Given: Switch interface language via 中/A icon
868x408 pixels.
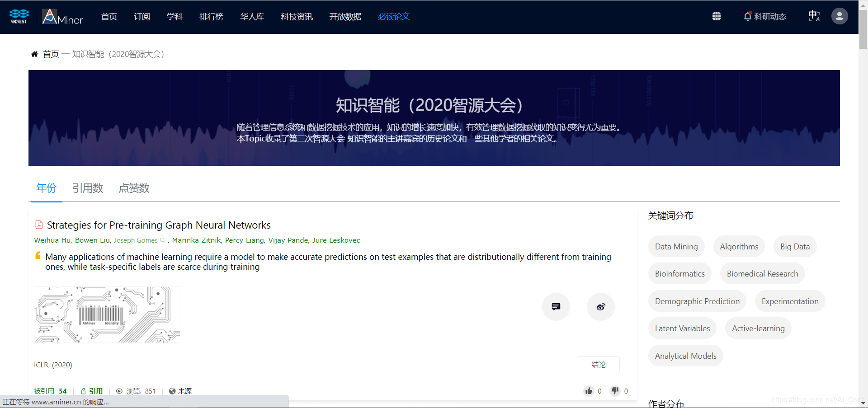Looking at the screenshot, I should 813,15.
